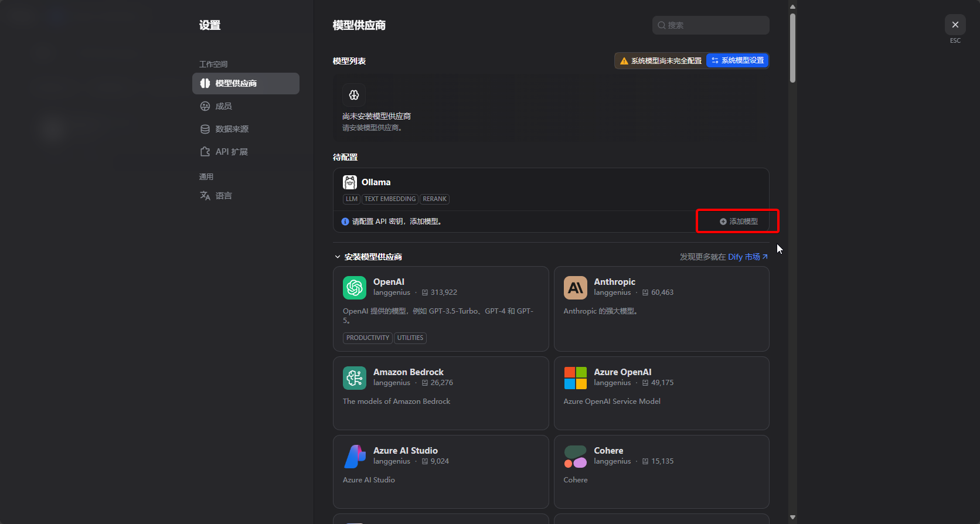Click the Azure OpenAI logo icon
This screenshot has height=524, width=980.
coord(575,378)
